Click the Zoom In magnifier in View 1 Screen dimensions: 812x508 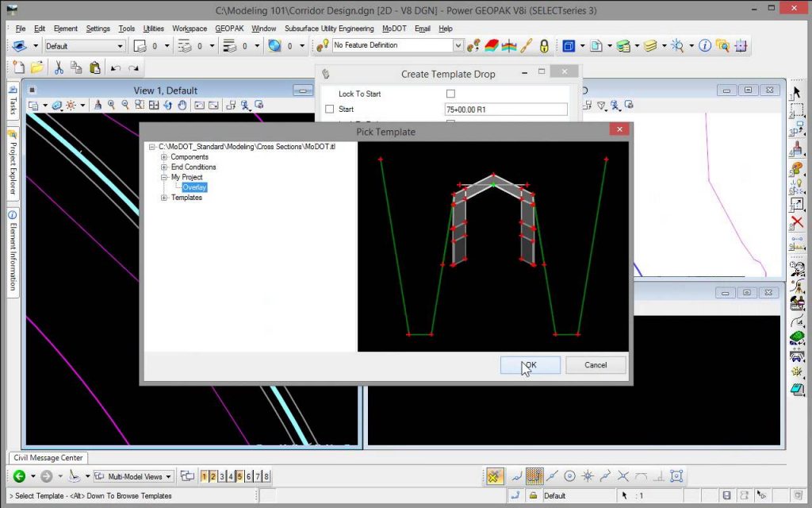coord(111,106)
